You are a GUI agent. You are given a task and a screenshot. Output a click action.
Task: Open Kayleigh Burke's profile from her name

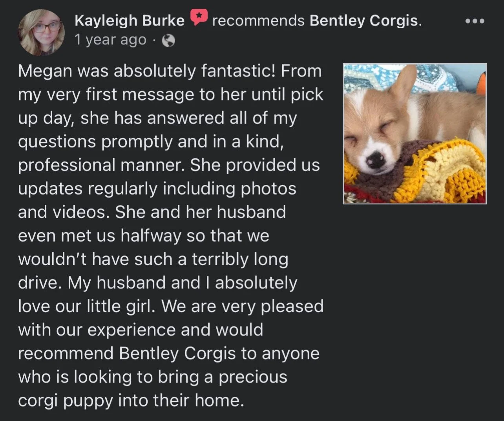click(130, 20)
